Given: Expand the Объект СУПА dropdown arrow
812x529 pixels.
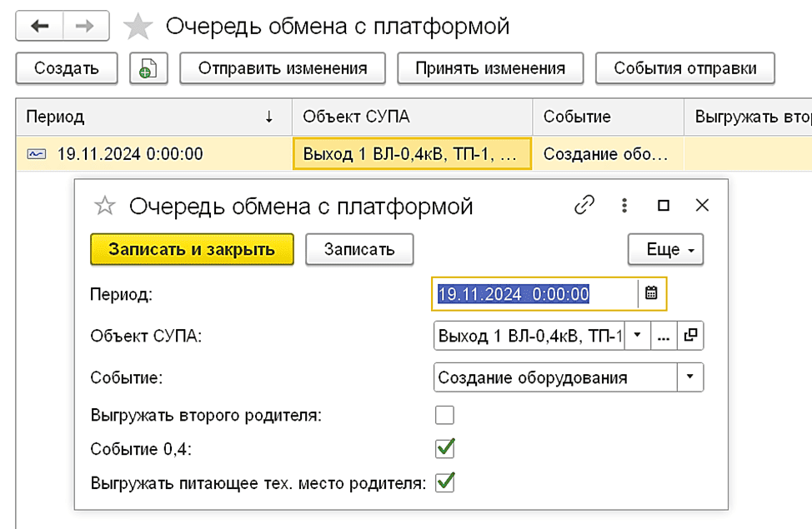Looking at the screenshot, I should pos(637,336).
